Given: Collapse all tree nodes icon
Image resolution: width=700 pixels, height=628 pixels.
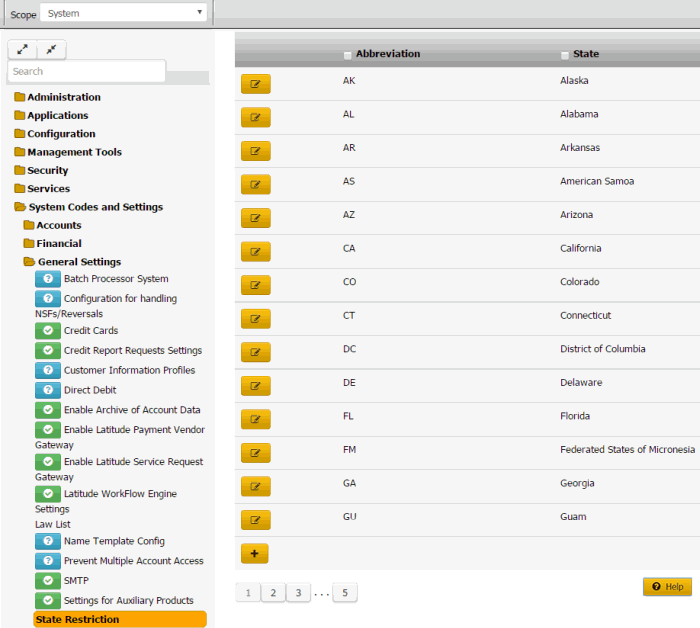Looking at the screenshot, I should coord(51,49).
